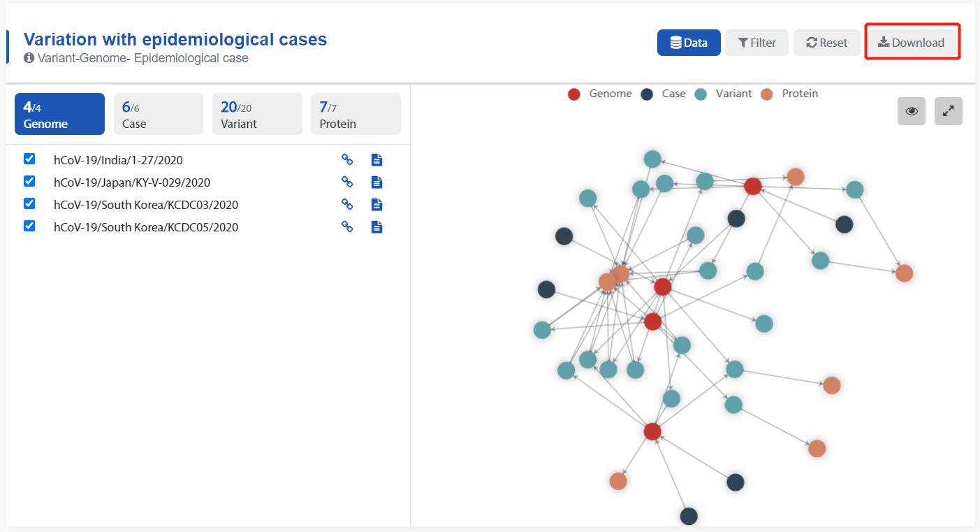Switch to the Case tab
The image size is (980, 532).
159,114
